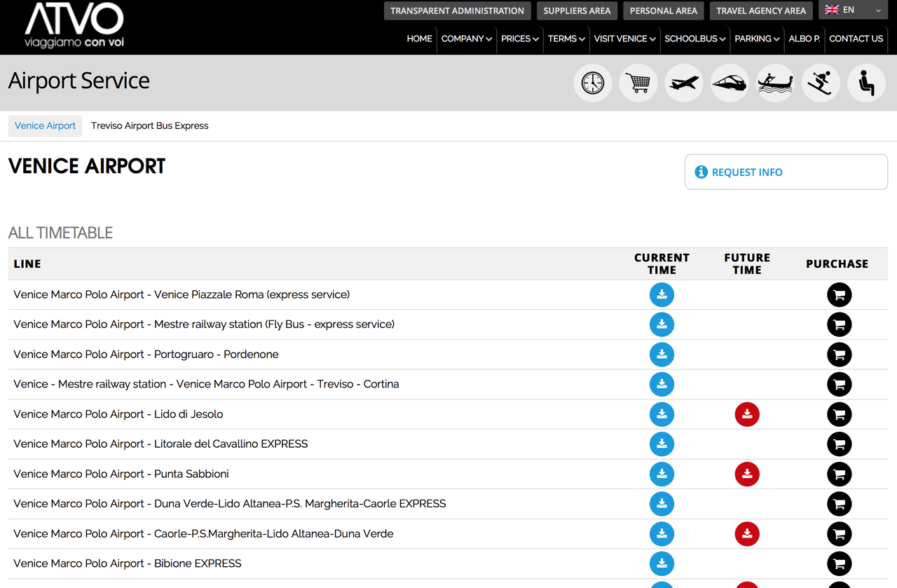This screenshot has height=588, width=897.
Task: Open the seated passenger icon
Action: point(867,83)
